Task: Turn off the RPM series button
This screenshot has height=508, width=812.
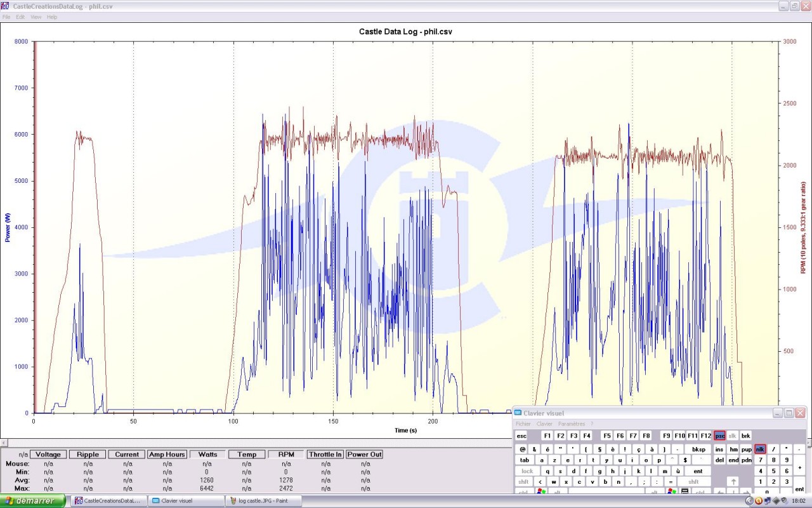Action: 286,454
